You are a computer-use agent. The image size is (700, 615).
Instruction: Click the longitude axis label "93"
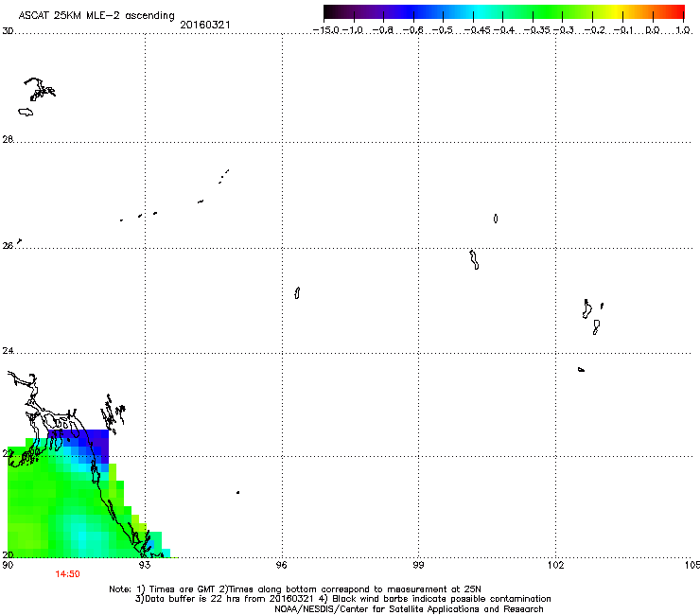pos(145,565)
